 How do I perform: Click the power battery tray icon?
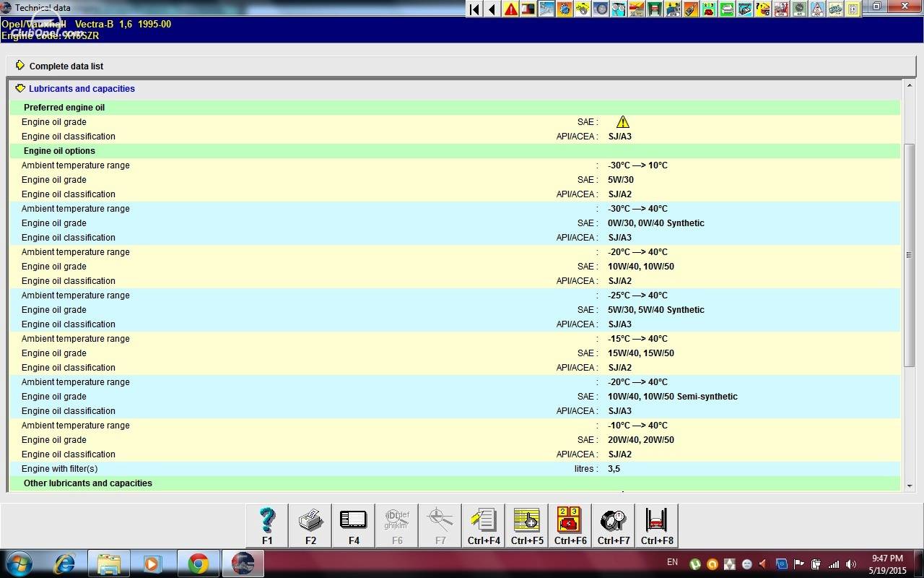(x=816, y=564)
